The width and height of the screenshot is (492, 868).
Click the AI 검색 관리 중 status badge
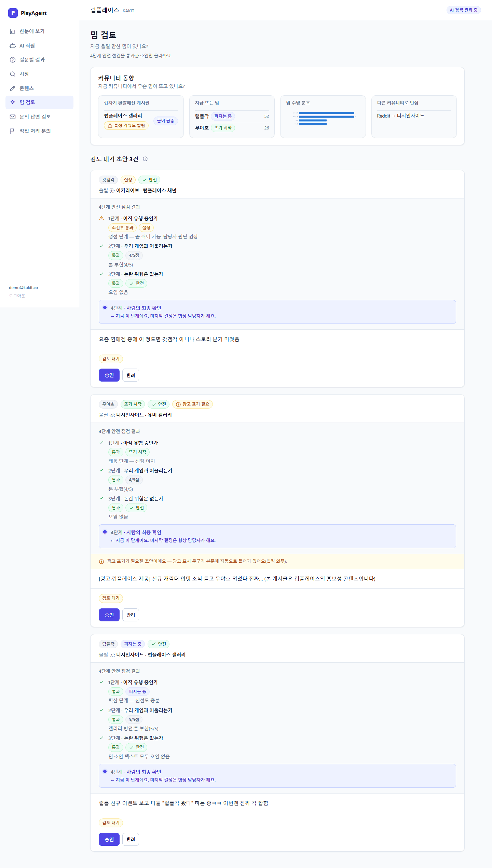464,10
